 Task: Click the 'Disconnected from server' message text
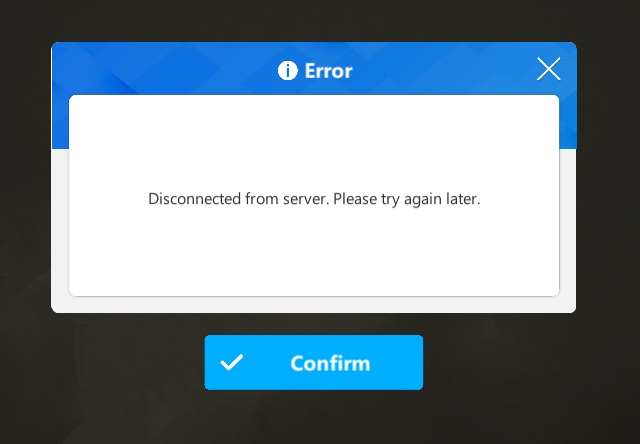pos(314,199)
